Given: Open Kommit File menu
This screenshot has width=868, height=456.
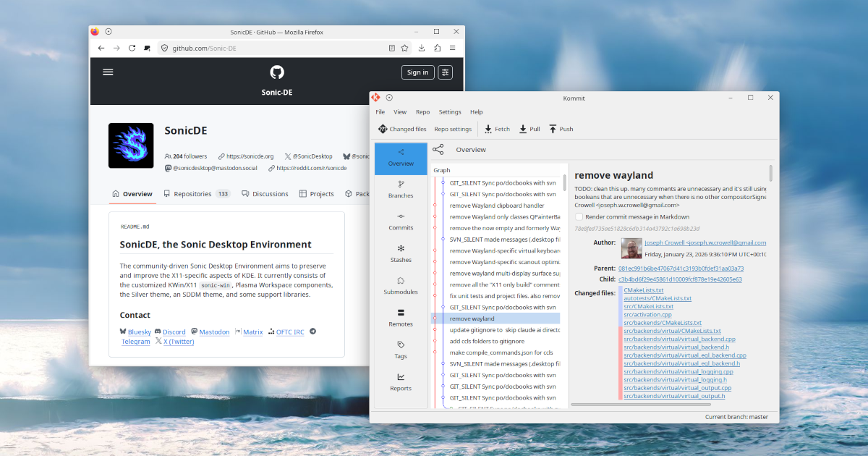Looking at the screenshot, I should [x=380, y=112].
